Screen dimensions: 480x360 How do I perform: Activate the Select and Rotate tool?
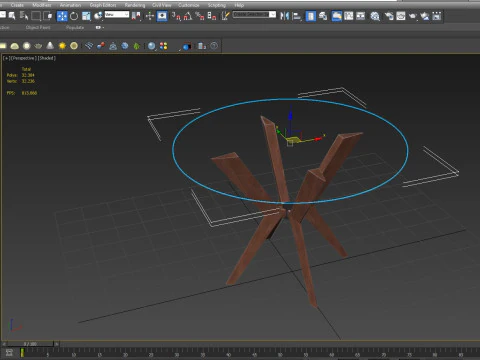[74, 16]
